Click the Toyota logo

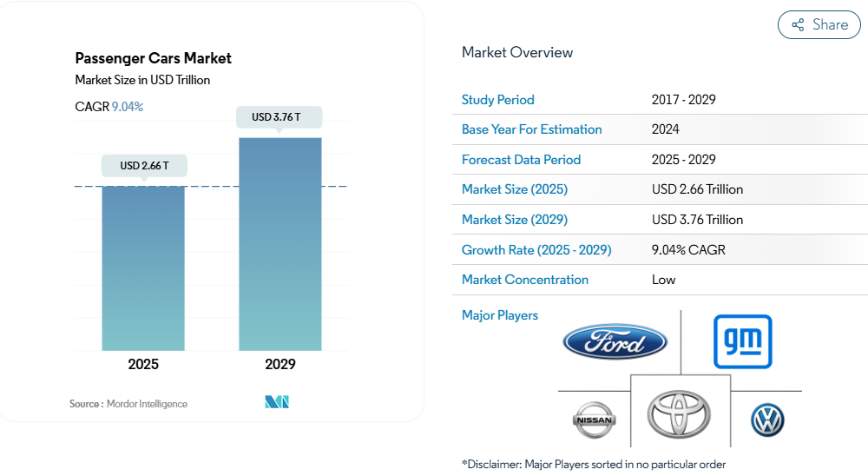click(679, 413)
